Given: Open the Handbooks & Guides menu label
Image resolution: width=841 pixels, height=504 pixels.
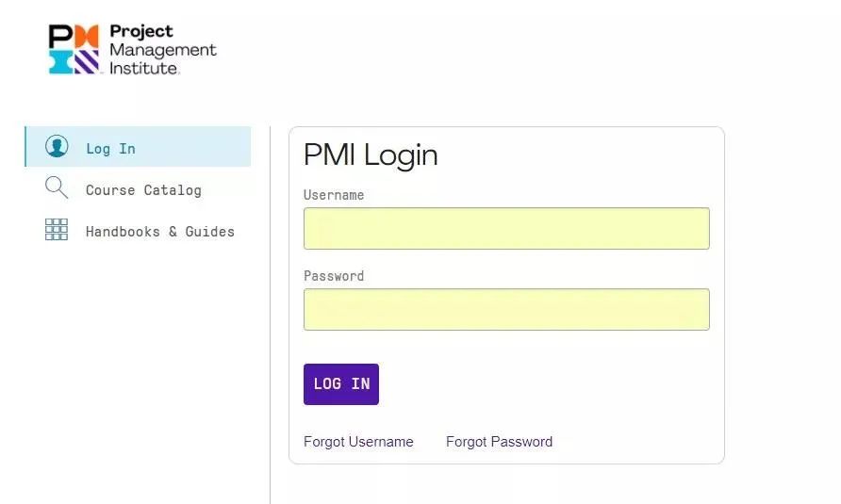Looking at the screenshot, I should (160, 232).
